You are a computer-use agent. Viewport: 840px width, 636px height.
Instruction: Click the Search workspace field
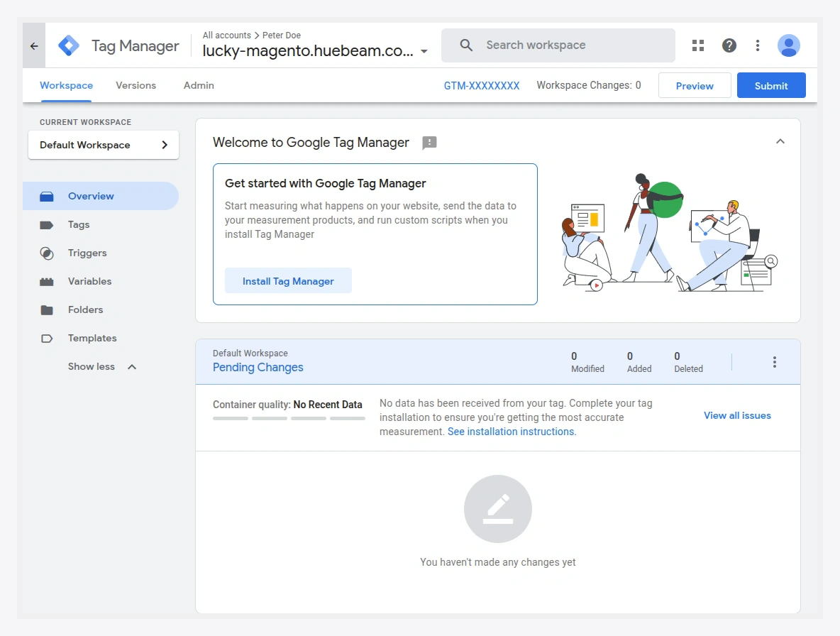click(x=558, y=45)
